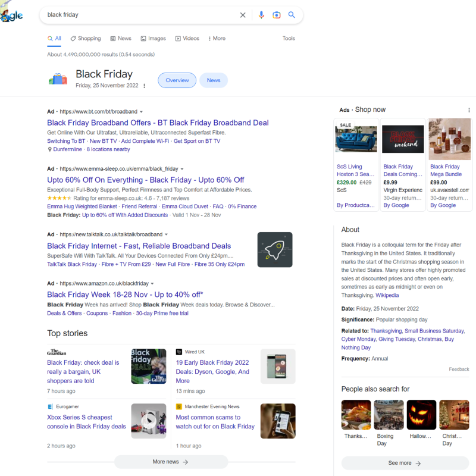Screen dimensions: 476x476
Task: Switch to the News search tab
Action: (x=121, y=39)
